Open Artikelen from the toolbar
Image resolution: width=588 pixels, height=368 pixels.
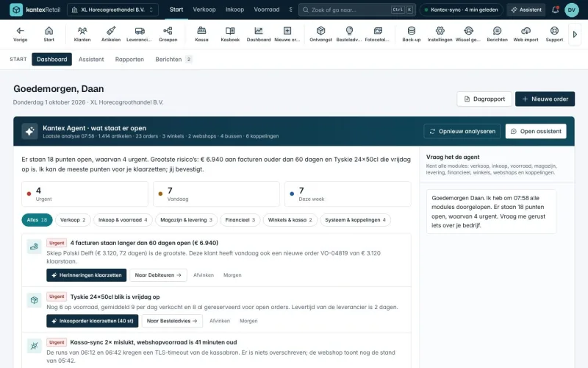[x=111, y=34]
